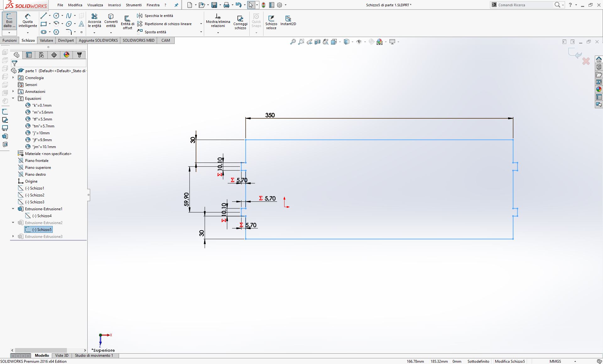This screenshot has width=603, height=364.
Task: Open the Modifica menu
Action: (x=75, y=5)
